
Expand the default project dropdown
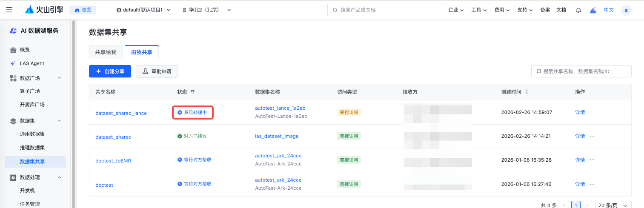(x=143, y=10)
